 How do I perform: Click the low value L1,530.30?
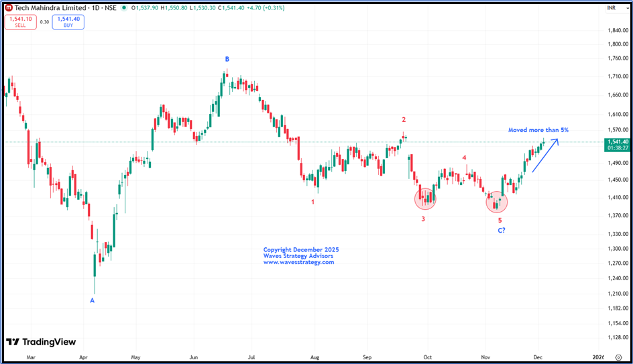(x=203, y=7)
